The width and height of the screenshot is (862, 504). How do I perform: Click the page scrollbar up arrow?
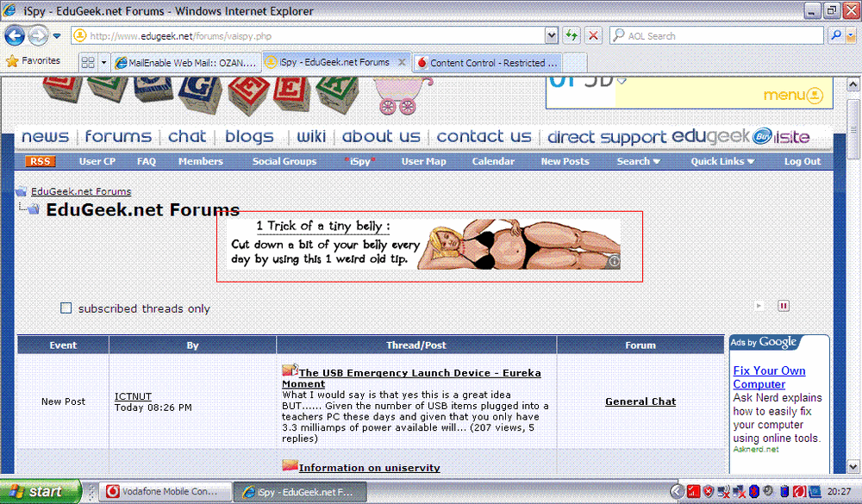click(853, 84)
